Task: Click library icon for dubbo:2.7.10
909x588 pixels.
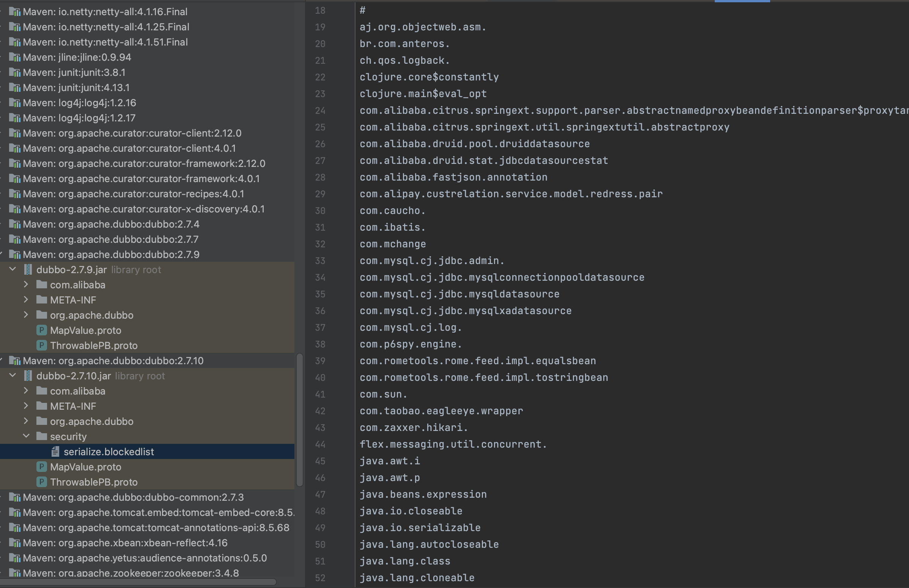Action: click(x=14, y=361)
